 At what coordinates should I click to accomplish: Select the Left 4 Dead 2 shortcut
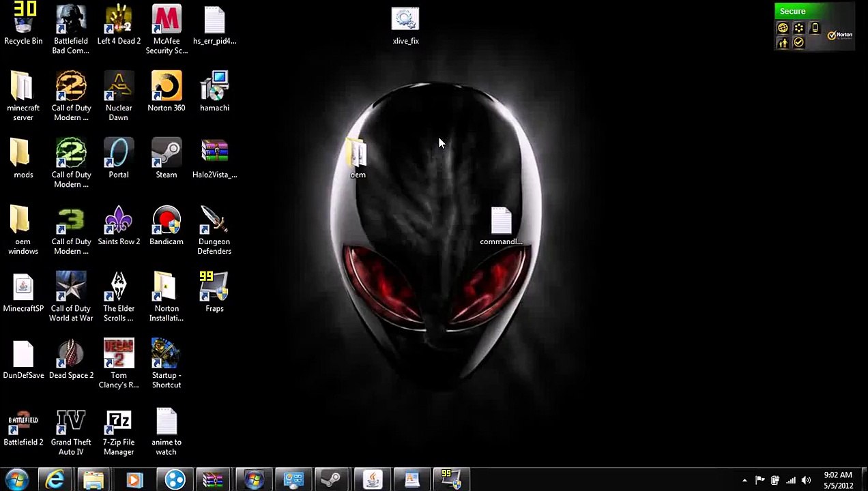tap(119, 25)
